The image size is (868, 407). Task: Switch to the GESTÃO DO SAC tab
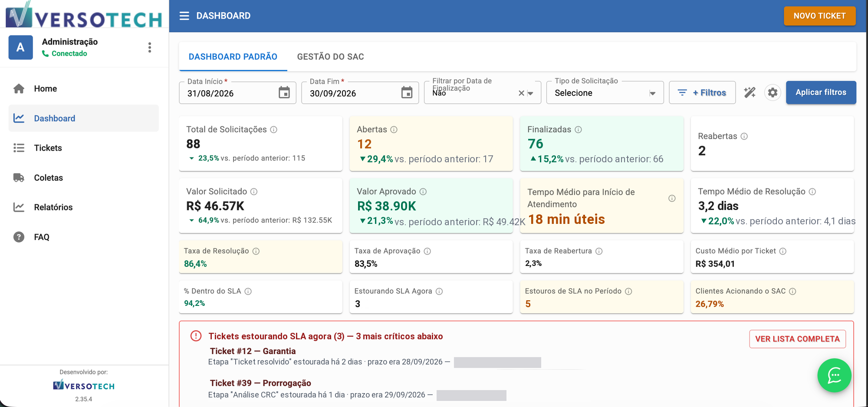tap(331, 57)
